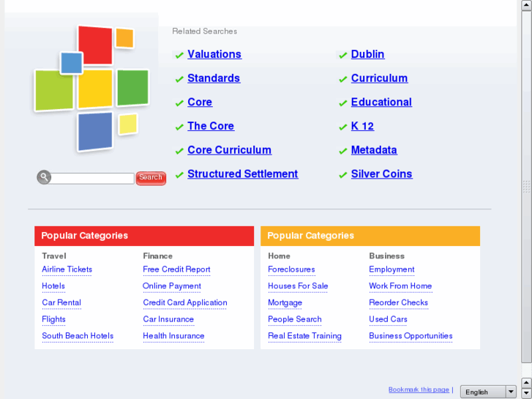
Task: Open the Dublin related search
Action: 368,54
